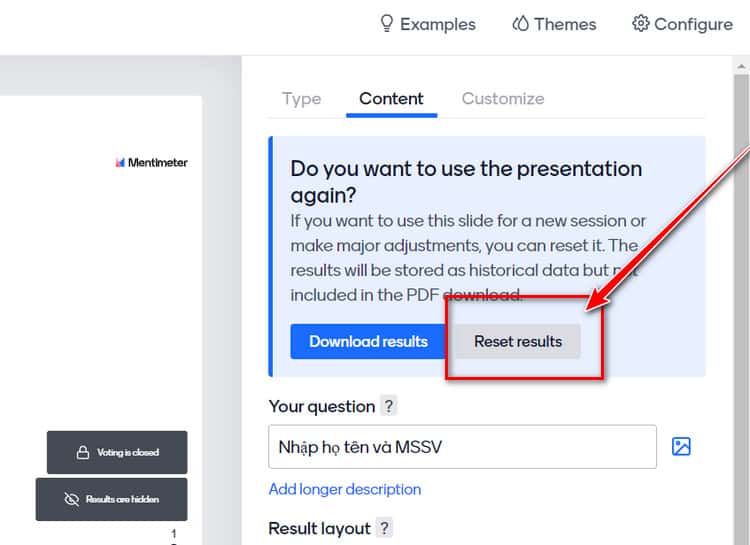The height and width of the screenshot is (545, 750).
Task: Select the Content tab
Action: click(391, 99)
